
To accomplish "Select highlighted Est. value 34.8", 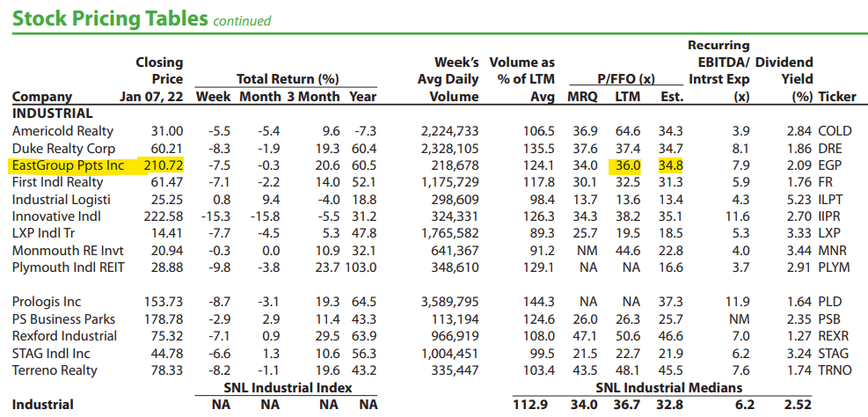I will (x=670, y=165).
